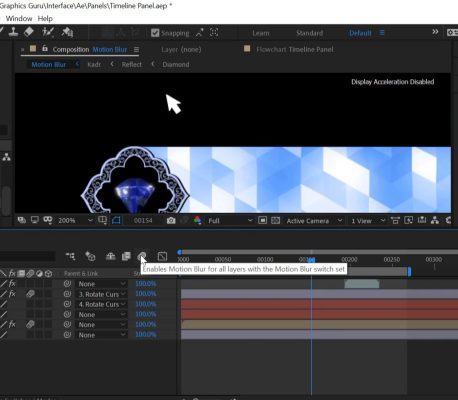The image size is (458, 400).
Task: Click the Always Preview This View icon
Action: click(x=22, y=220)
